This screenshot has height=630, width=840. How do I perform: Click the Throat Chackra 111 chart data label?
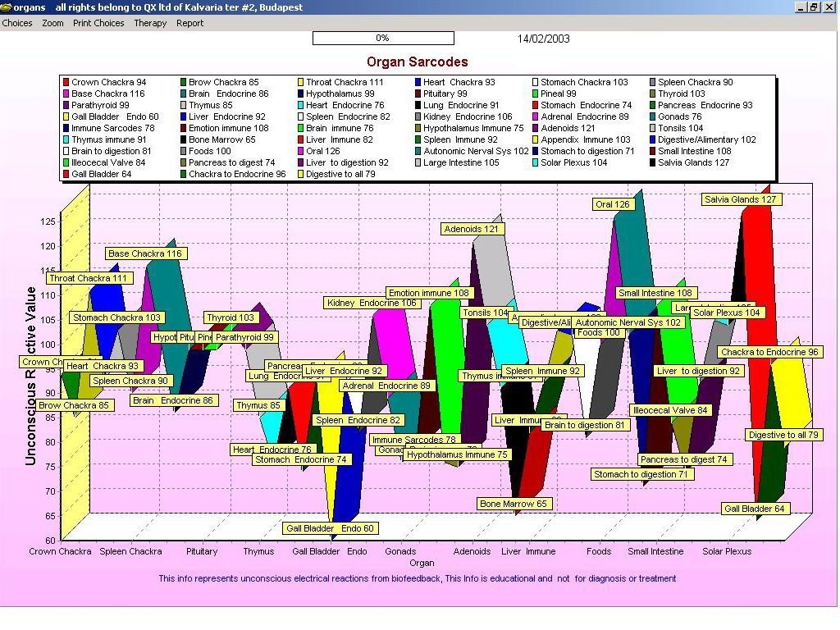89,278
